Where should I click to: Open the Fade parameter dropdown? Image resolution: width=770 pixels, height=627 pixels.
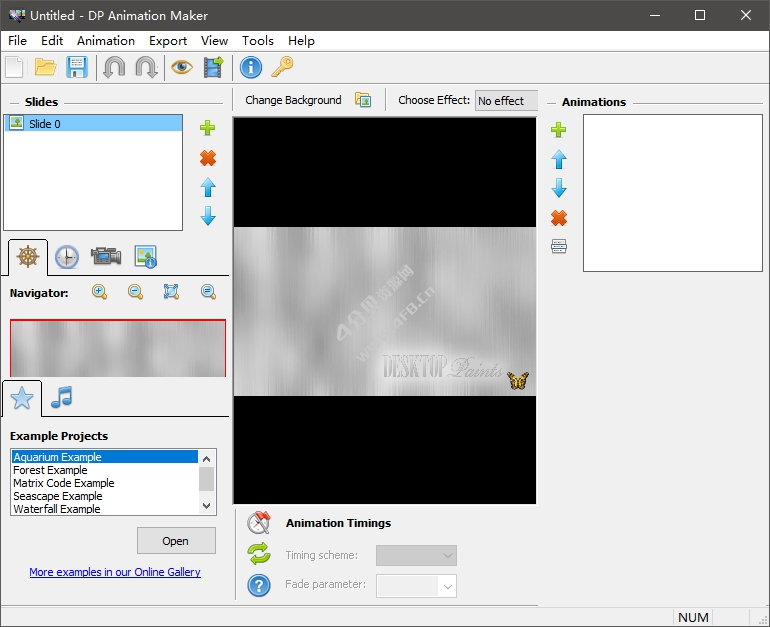click(416, 586)
